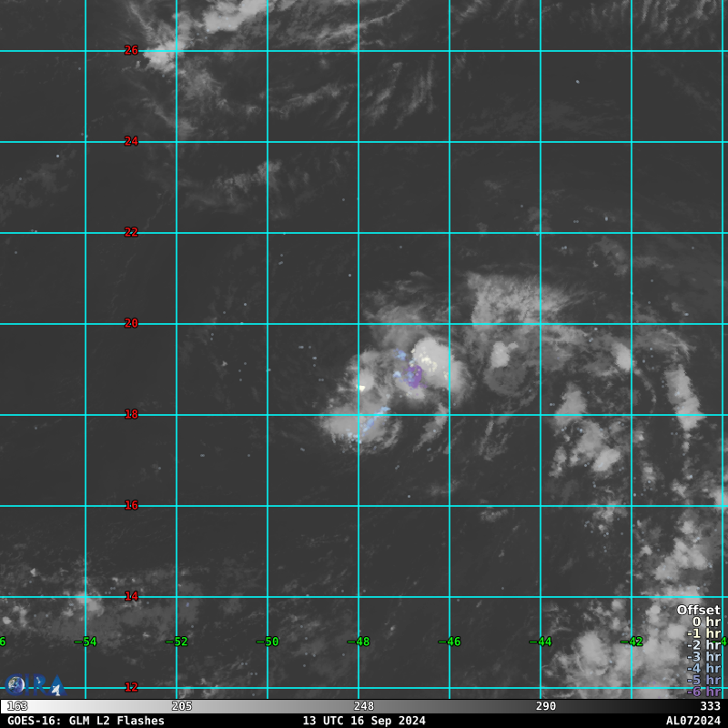Select the latitude label 16
This screenshot has width=728, height=728.
(131, 505)
